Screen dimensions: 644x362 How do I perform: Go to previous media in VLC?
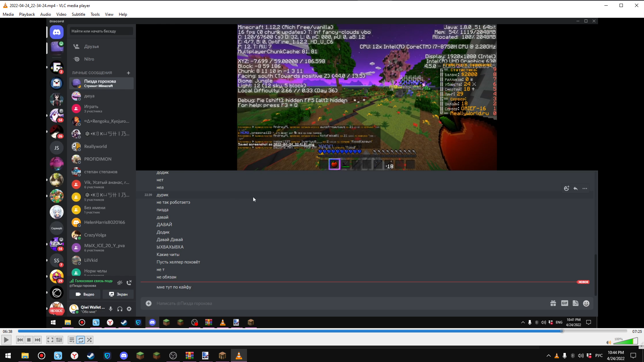coord(20,340)
